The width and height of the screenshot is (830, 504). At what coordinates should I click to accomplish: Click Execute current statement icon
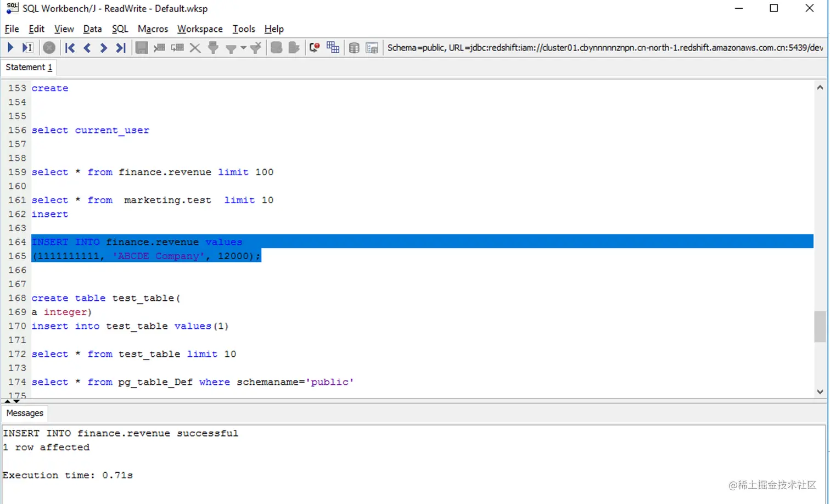tap(27, 48)
